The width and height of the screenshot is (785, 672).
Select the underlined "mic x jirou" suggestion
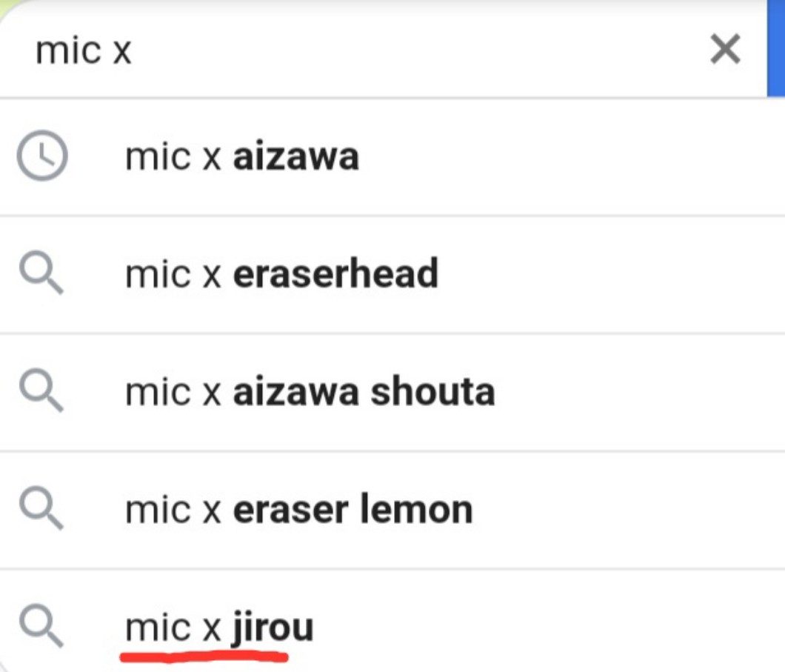[x=219, y=628]
